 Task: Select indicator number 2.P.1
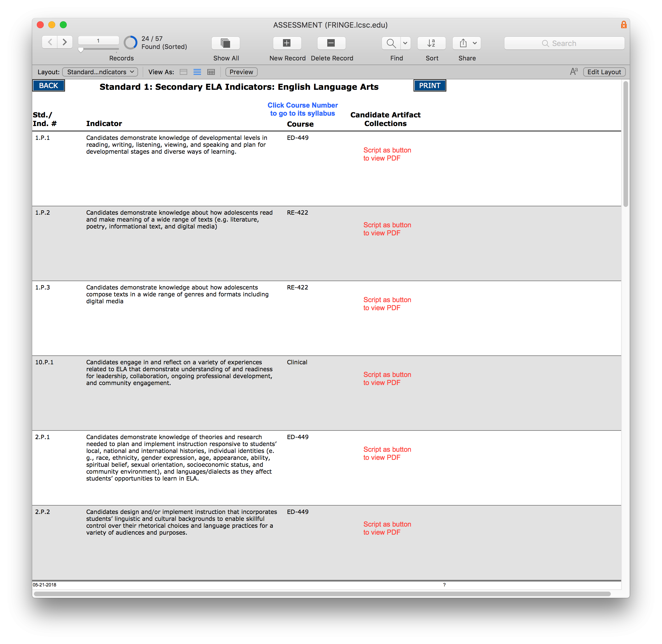(x=42, y=437)
